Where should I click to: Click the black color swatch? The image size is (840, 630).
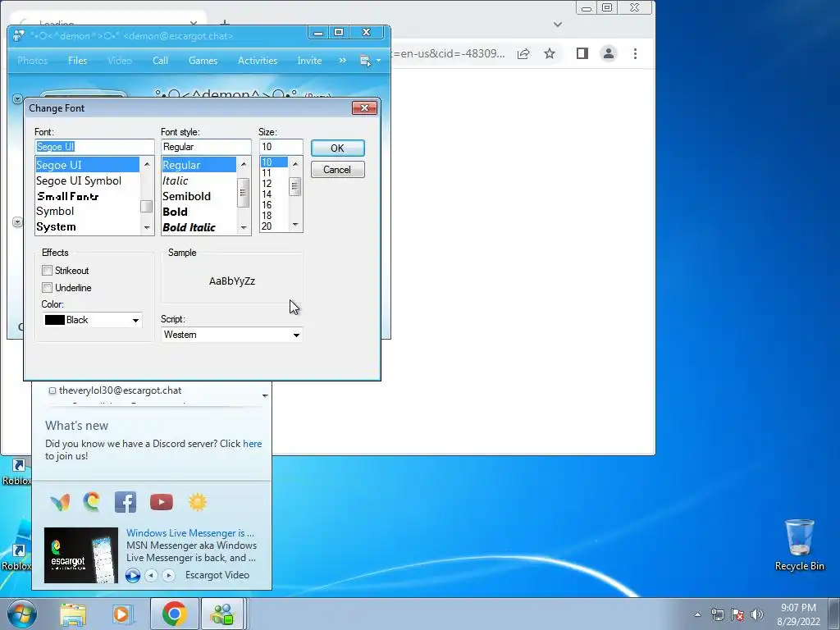(x=55, y=320)
